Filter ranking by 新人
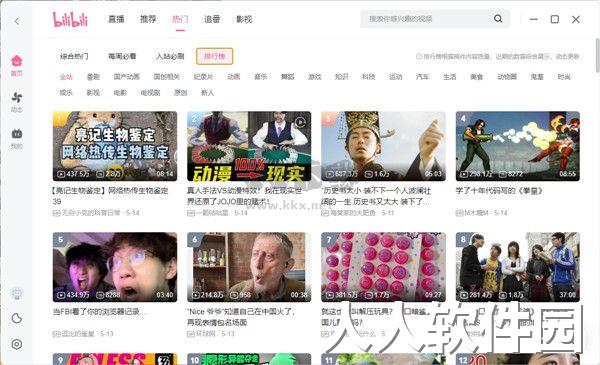600x365 pixels. point(207,93)
